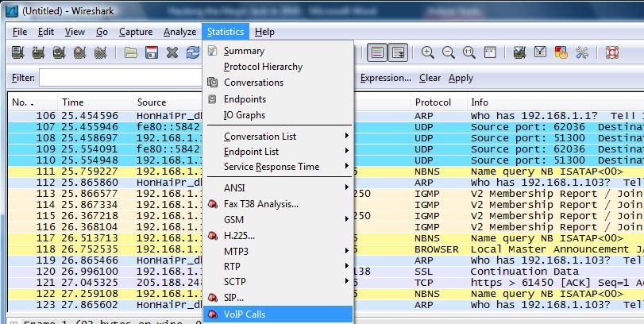Select Protocol Hierarchy menu entry
The width and height of the screenshot is (644, 324).
[x=278, y=67]
